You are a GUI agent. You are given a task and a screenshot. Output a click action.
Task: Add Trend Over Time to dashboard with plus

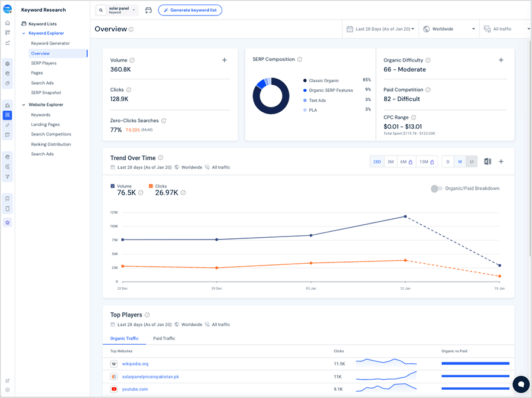501,161
